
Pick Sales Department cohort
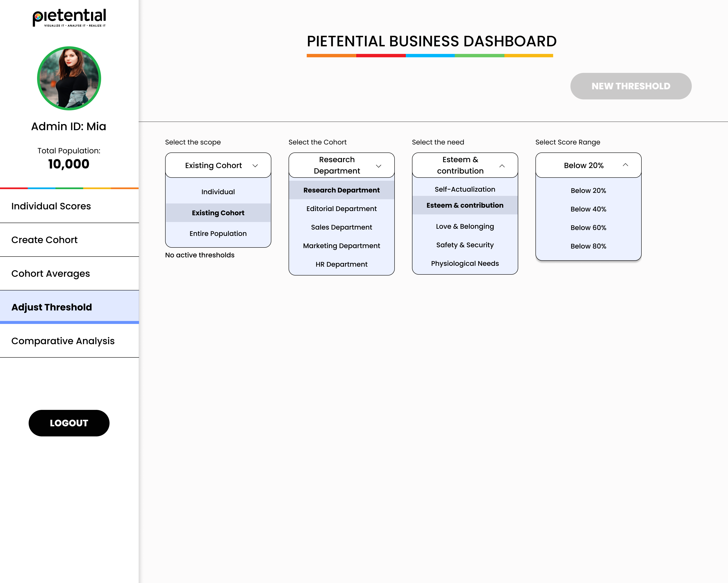341,227
